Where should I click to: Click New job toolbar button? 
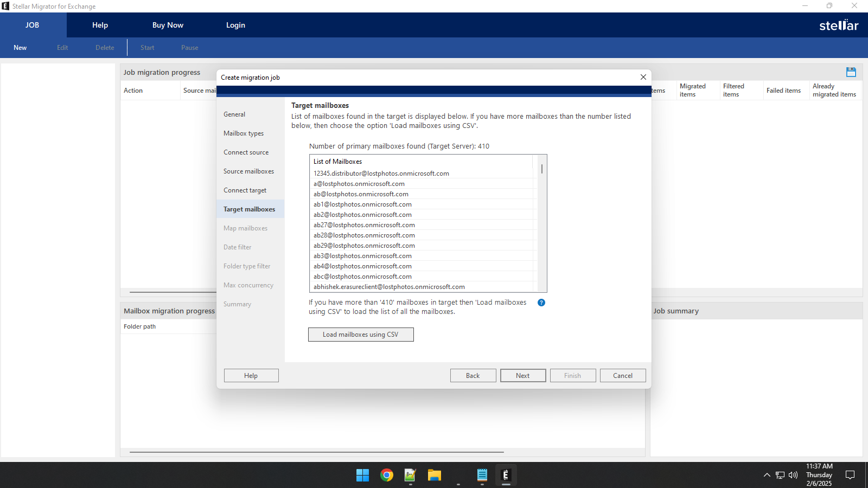20,48
